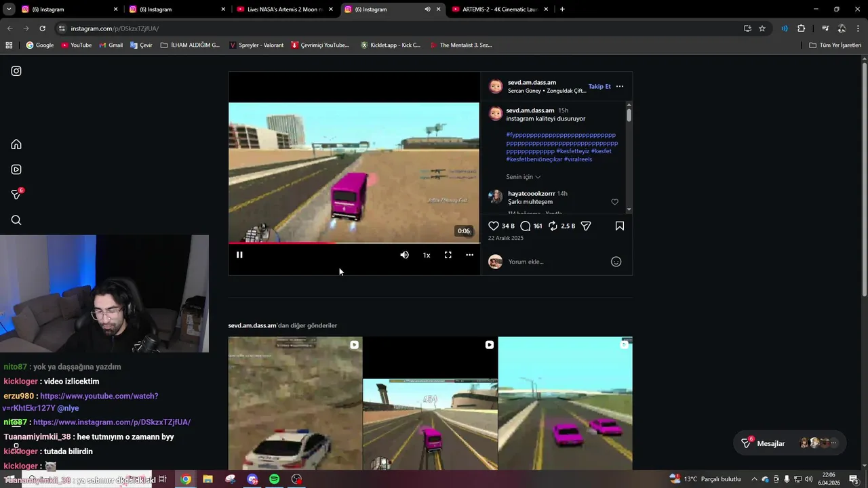
Task: Click the page vertical scrollbar
Action: pyautogui.click(x=865, y=178)
